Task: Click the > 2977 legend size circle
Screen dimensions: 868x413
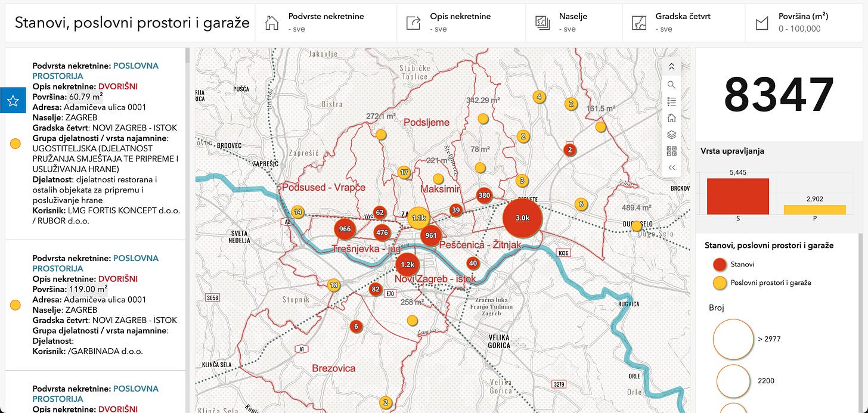Action: tap(733, 339)
